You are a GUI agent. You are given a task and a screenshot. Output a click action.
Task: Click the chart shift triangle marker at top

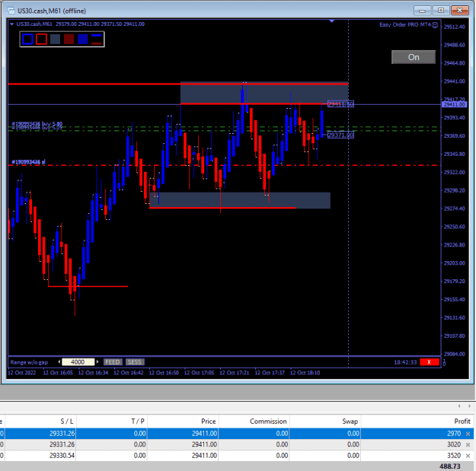tap(332, 21)
